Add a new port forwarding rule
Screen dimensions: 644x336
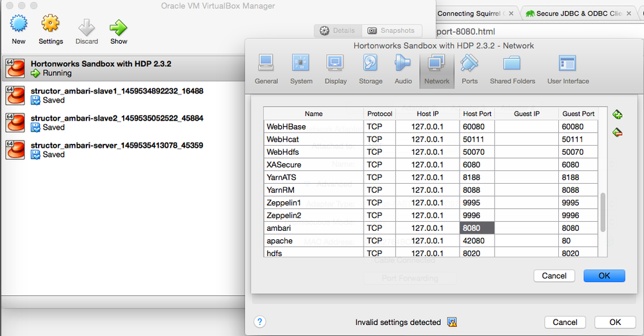[618, 115]
